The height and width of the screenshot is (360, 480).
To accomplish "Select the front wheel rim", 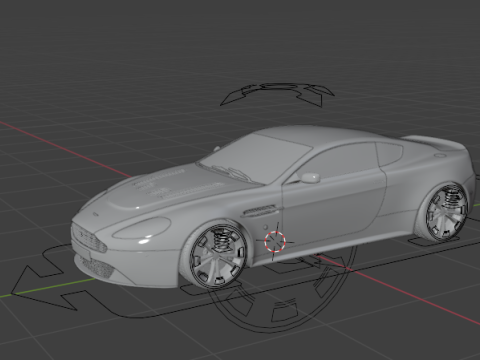I will 219,257.
